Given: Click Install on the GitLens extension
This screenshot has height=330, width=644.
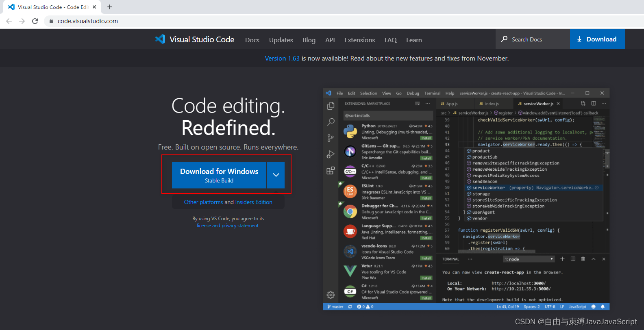Looking at the screenshot, I should coord(426,158).
